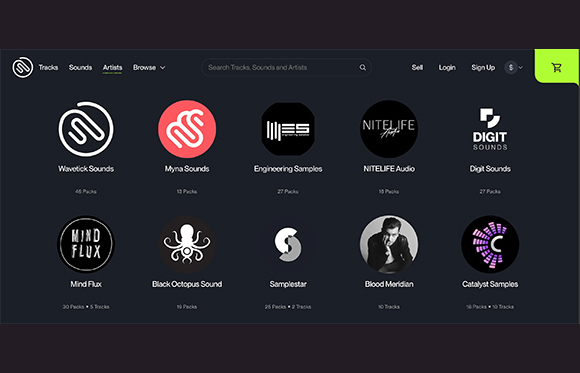Click the Samplestar name text

[x=288, y=284]
